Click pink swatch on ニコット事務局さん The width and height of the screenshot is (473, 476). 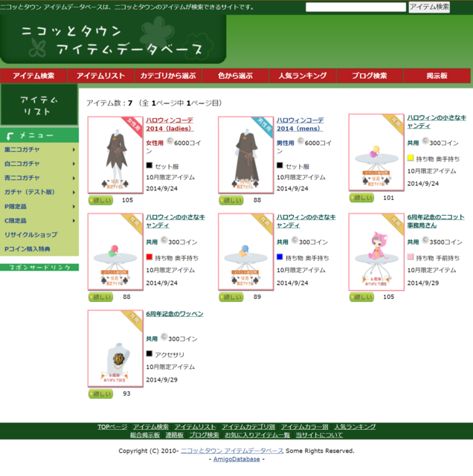[411, 257]
